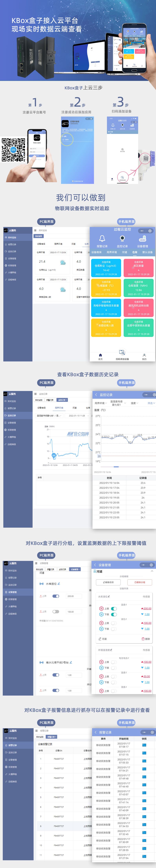Go back from the mobile 监控记录 page header

pyautogui.click(x=96, y=395)
